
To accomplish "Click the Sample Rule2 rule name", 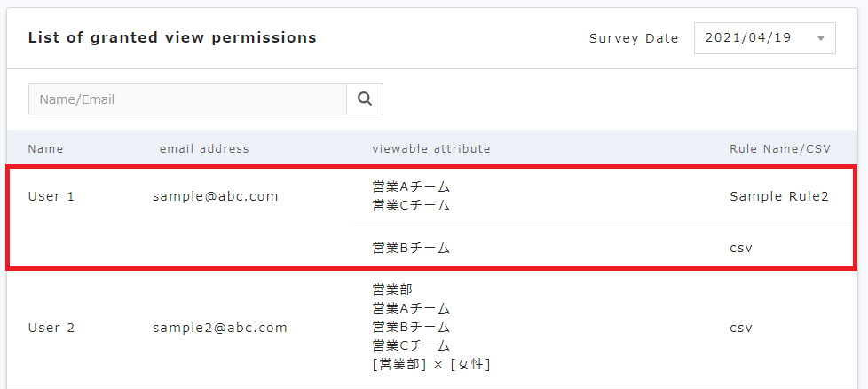I will (x=778, y=196).
